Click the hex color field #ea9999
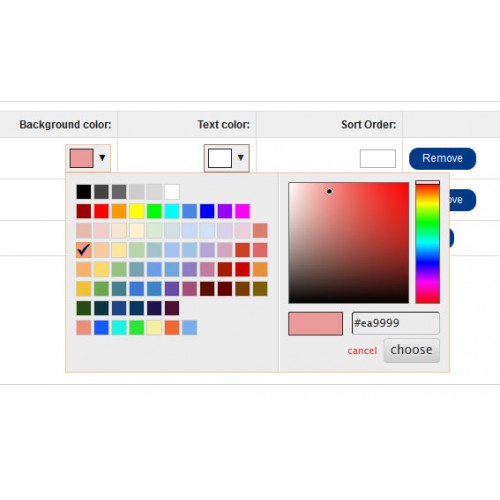Viewport: 500px width, 500px height. [396, 323]
